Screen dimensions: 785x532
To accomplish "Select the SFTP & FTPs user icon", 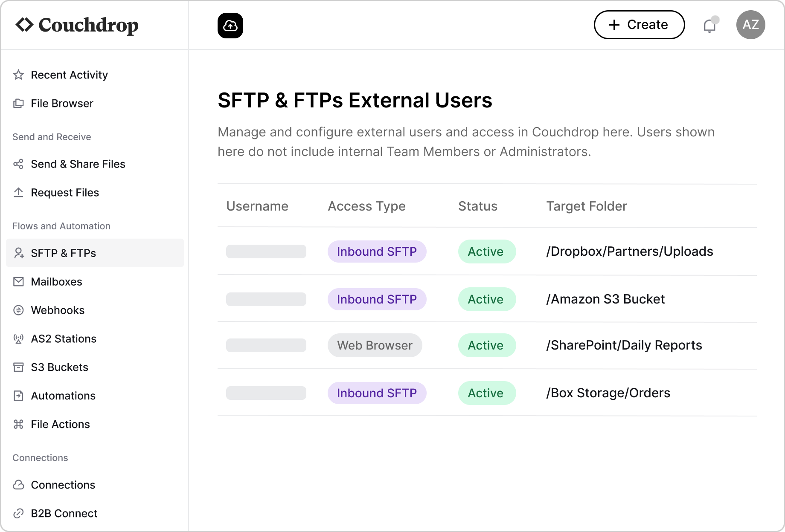I will [x=18, y=253].
